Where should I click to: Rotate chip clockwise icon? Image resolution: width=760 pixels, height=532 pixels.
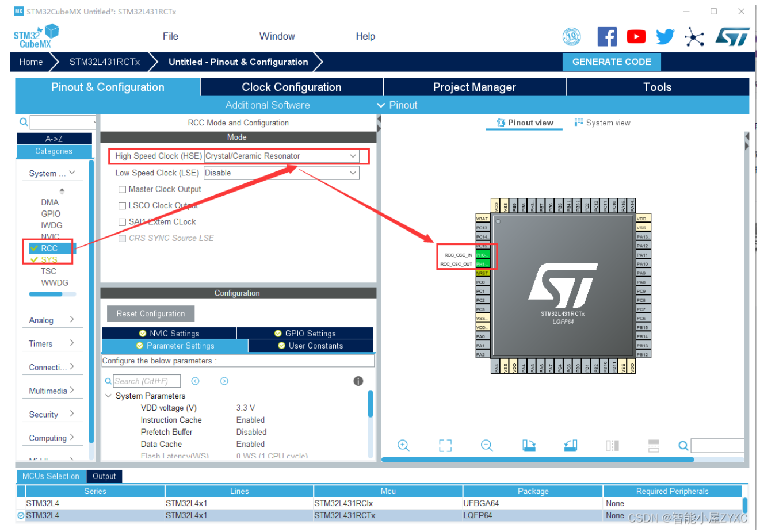point(529,446)
